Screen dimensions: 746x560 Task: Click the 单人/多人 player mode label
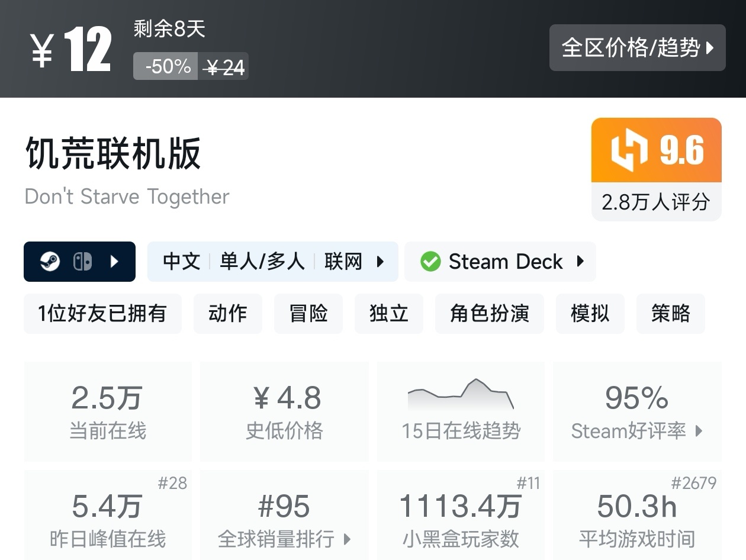click(x=262, y=261)
